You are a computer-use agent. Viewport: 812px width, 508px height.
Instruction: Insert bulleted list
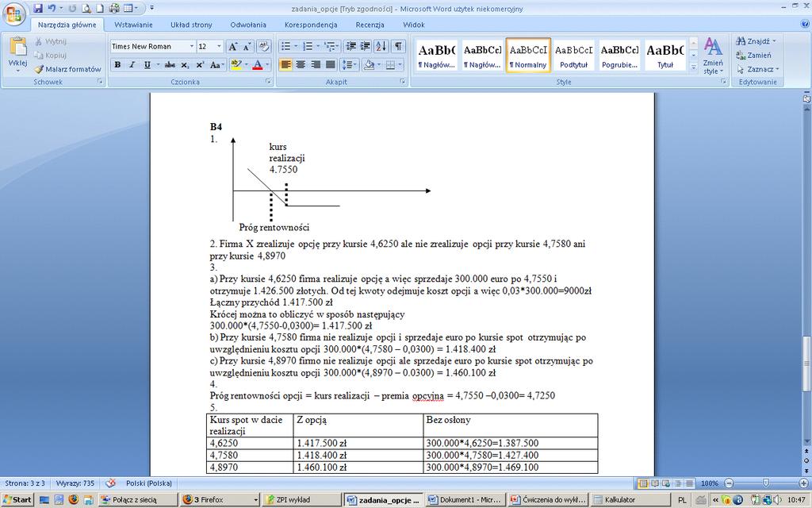point(285,47)
